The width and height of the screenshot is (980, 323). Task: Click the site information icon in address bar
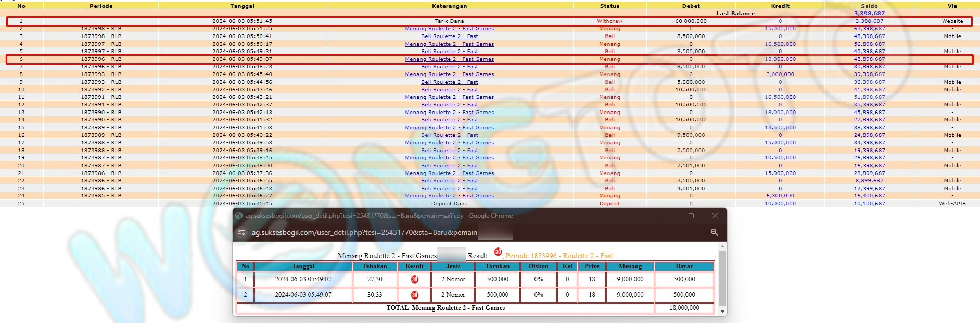pos(241,232)
